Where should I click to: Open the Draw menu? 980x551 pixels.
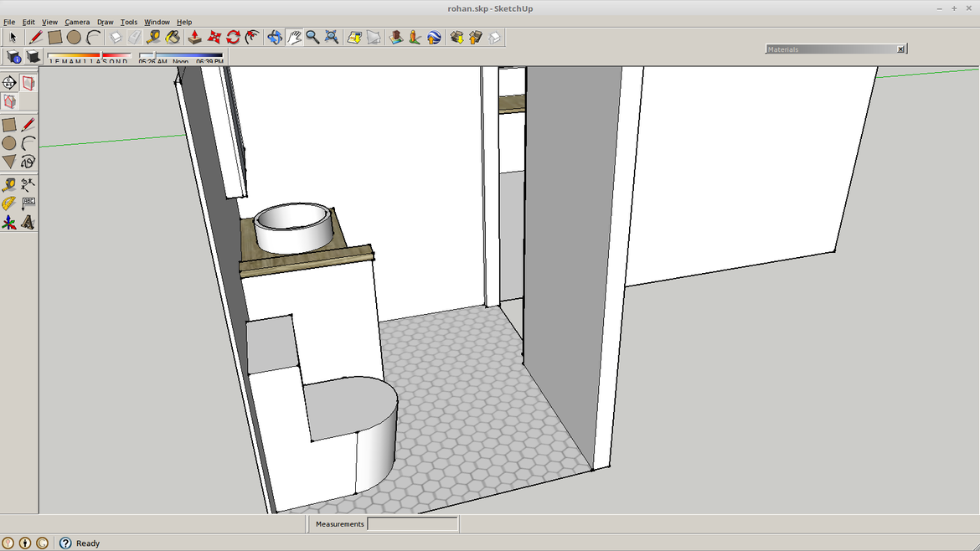click(x=105, y=22)
